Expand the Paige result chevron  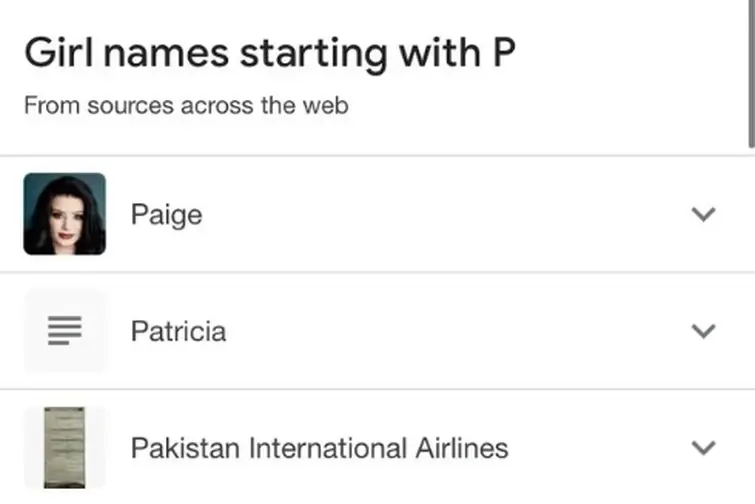pyautogui.click(x=704, y=214)
